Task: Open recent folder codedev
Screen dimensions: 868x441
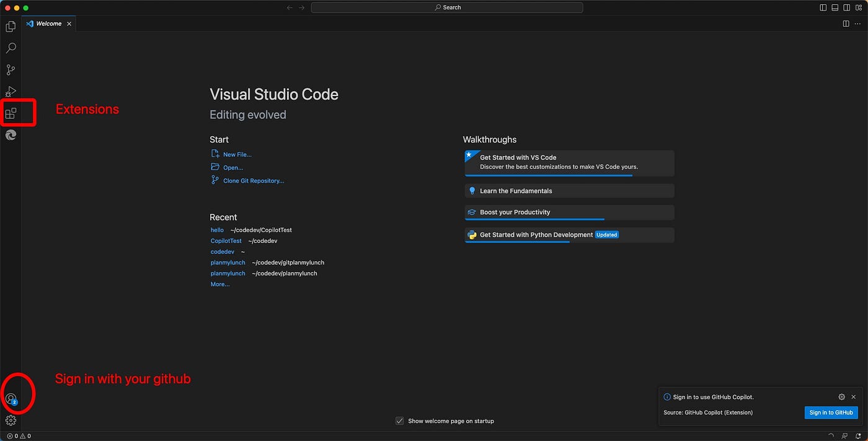Action: pos(223,251)
